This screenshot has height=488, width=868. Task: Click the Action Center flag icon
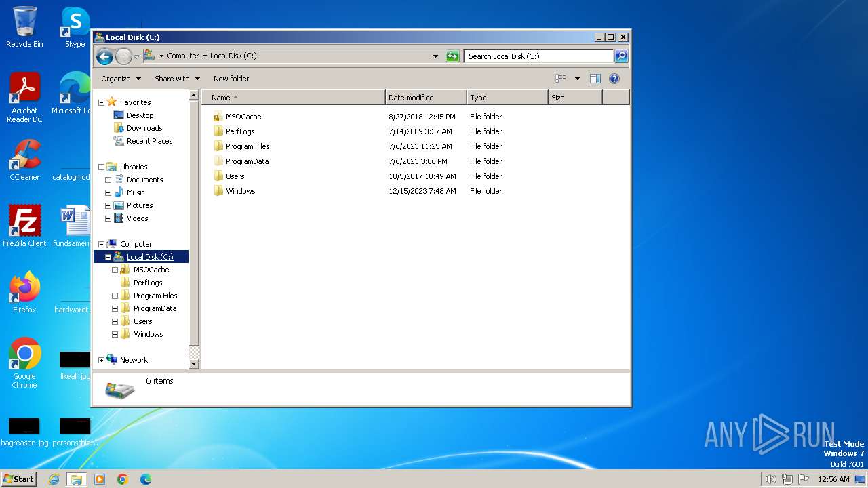point(804,479)
